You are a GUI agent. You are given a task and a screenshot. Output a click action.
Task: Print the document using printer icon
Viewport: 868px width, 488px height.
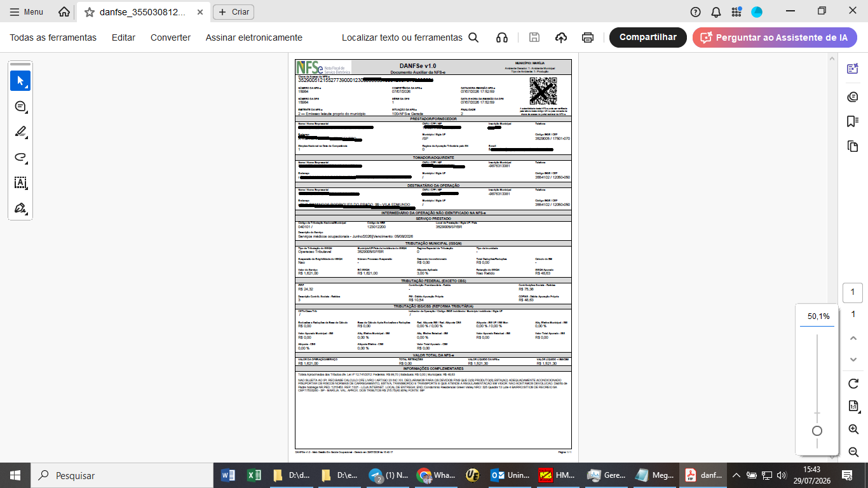(588, 37)
